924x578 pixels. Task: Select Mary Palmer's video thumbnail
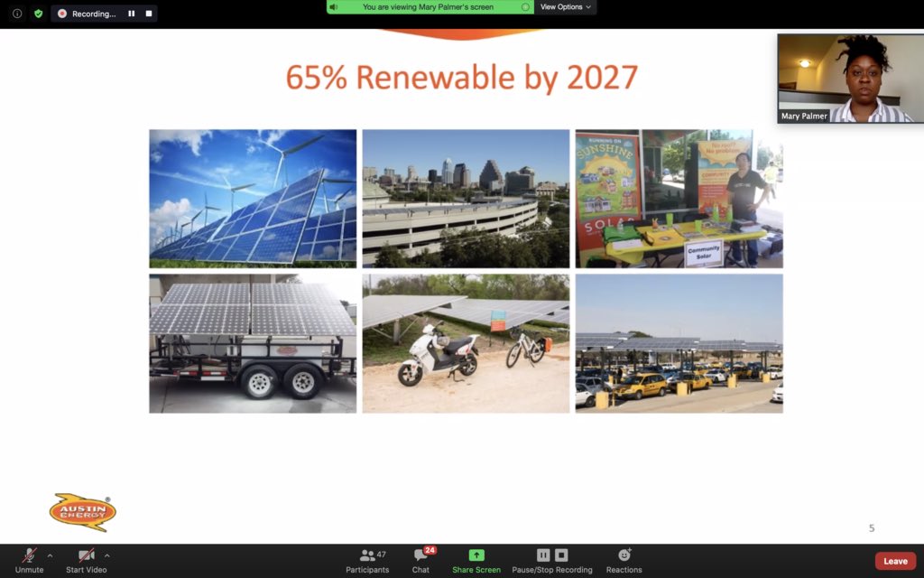click(x=850, y=78)
